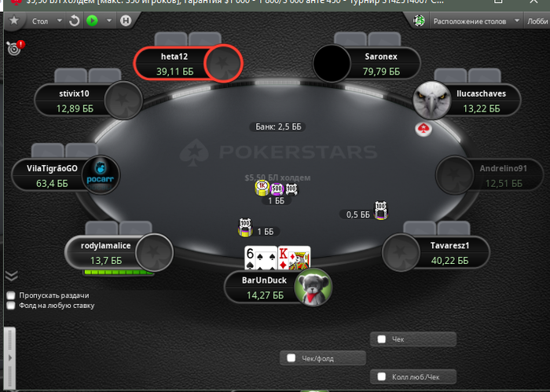Click the green play button icon
The width and height of the screenshot is (550, 392).
click(x=92, y=20)
